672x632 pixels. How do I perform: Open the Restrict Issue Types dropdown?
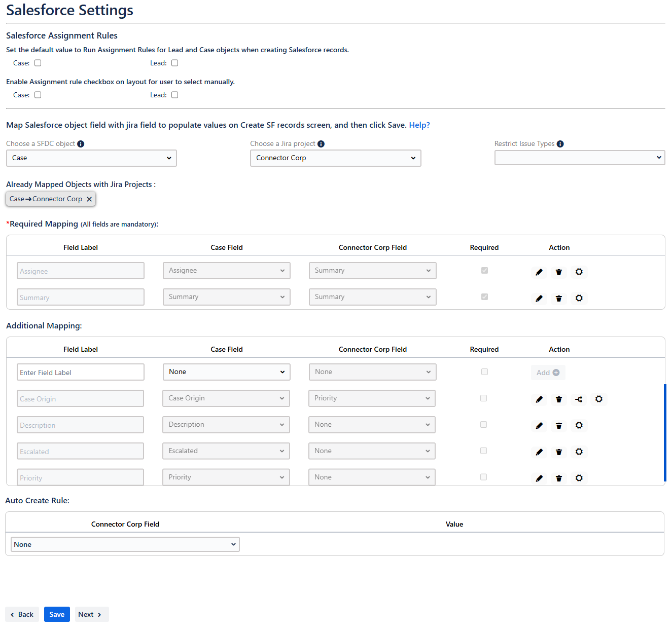tap(580, 158)
